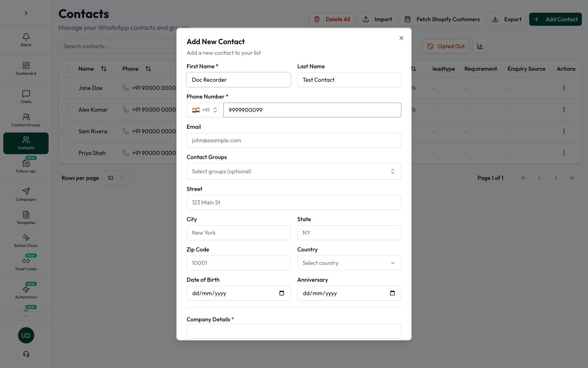The image size is (588, 368).
Task: Open the +91 country code selector
Action: click(205, 110)
